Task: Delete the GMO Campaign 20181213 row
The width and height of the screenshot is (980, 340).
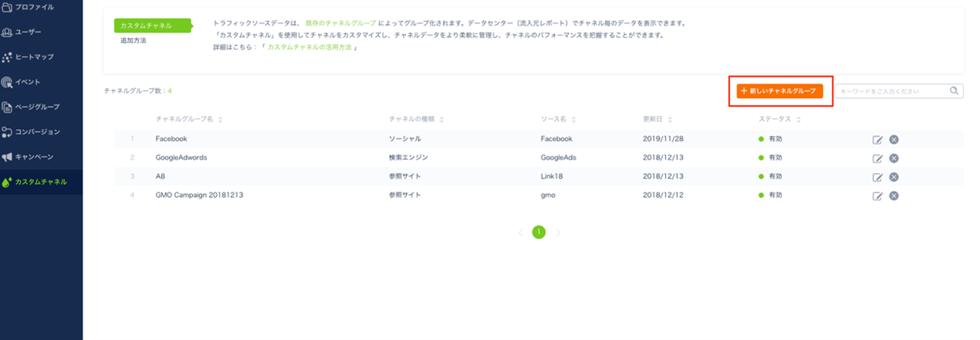Action: [x=894, y=195]
